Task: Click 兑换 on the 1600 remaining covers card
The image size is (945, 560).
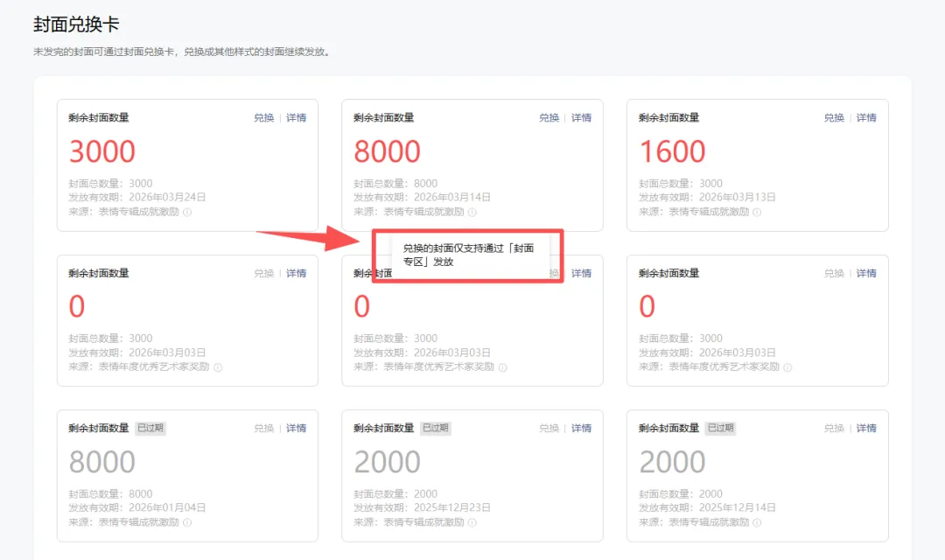Action: pyautogui.click(x=834, y=117)
